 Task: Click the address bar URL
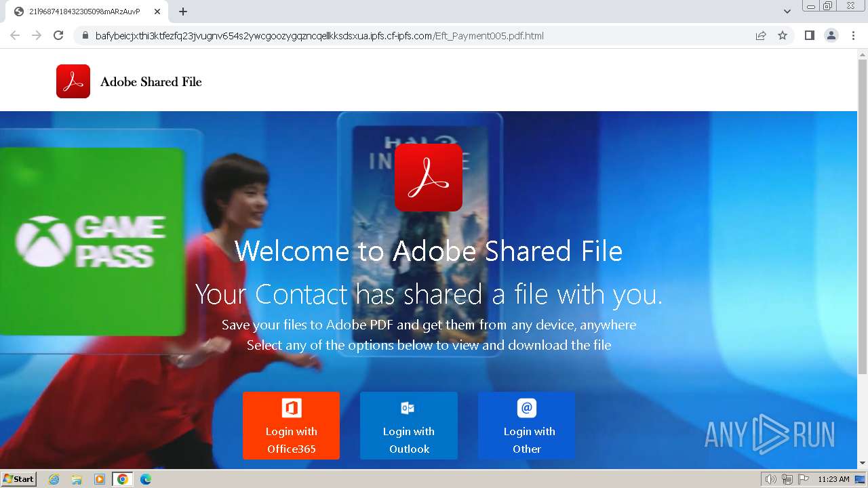click(x=319, y=36)
